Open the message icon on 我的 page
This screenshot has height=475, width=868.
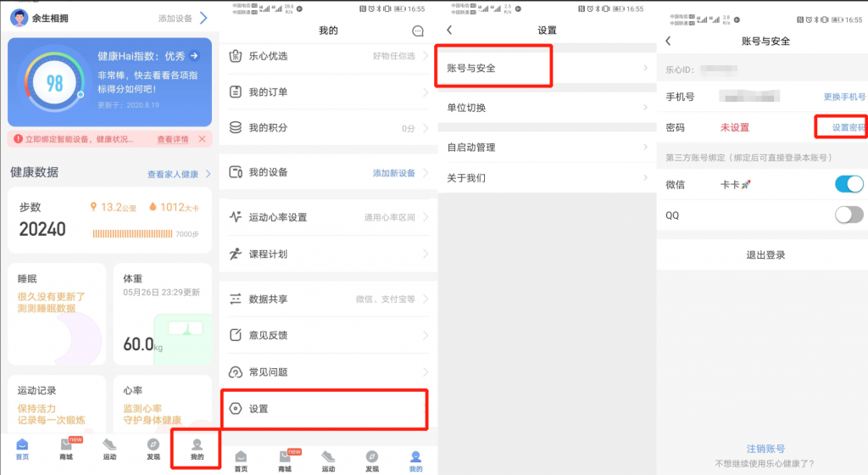tap(418, 31)
